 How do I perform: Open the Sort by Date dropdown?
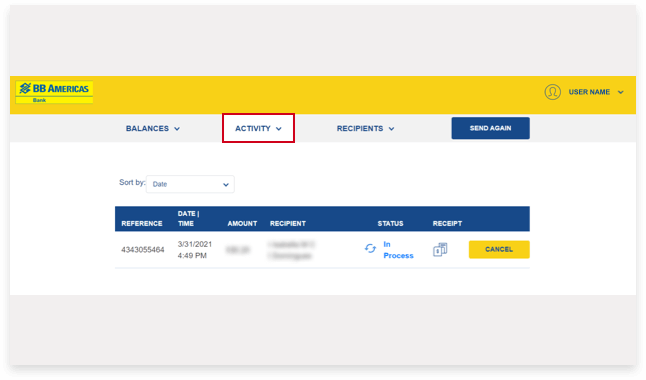190,184
